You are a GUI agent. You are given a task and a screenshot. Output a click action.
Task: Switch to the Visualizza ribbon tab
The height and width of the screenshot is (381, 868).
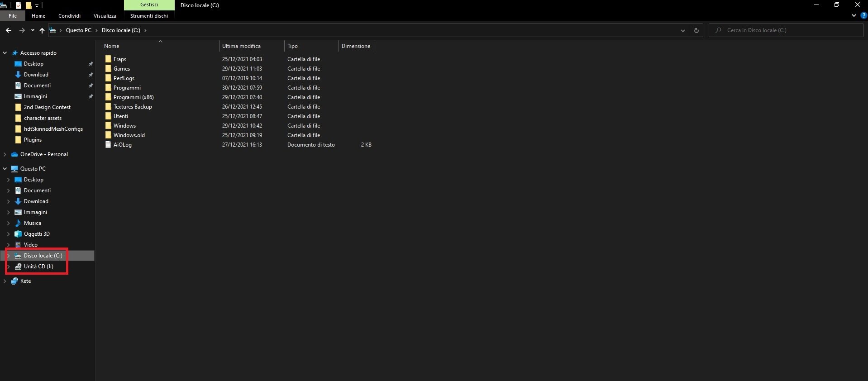point(105,16)
